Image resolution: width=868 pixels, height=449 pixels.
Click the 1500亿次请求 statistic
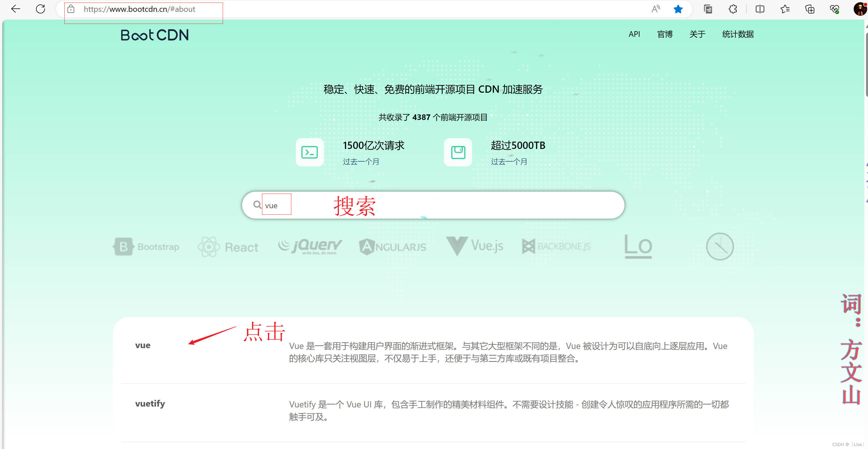click(x=373, y=146)
